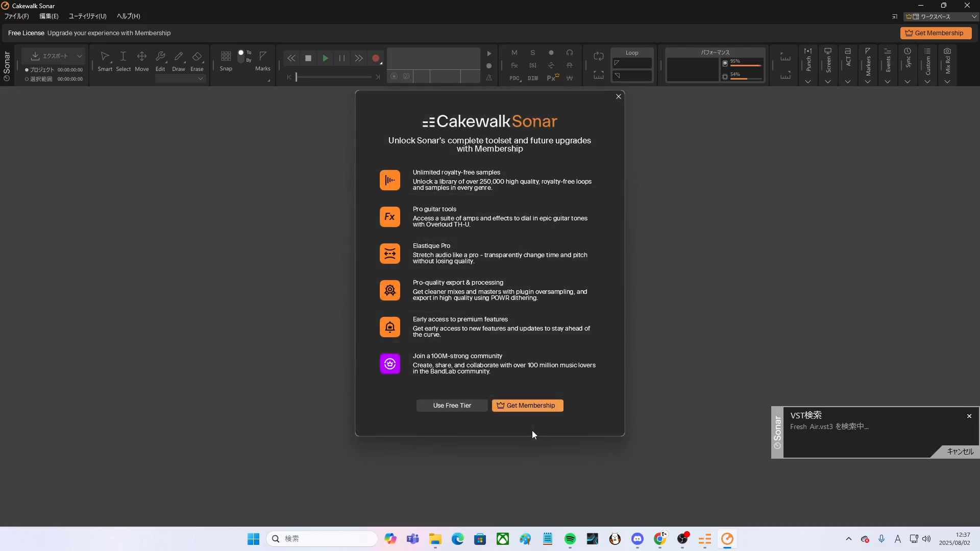Viewport: 980px width, 551px height.
Task: Click the Loop end field
Action: point(632,76)
